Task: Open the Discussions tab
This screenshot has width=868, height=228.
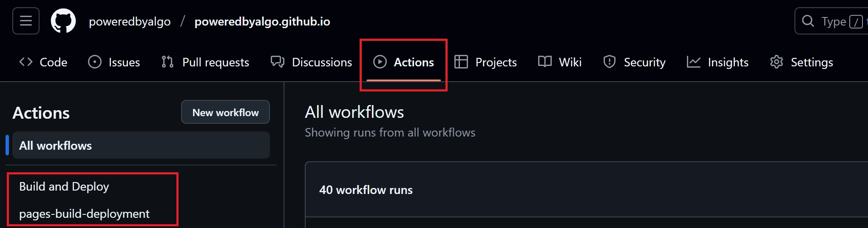Action: [321, 62]
